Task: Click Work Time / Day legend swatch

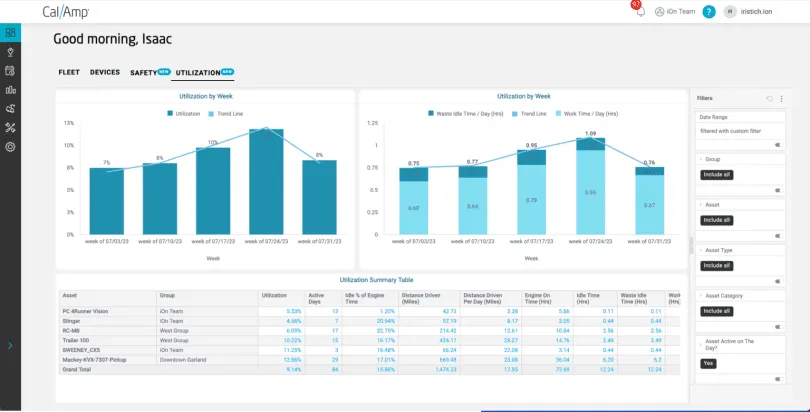Action: (558, 114)
